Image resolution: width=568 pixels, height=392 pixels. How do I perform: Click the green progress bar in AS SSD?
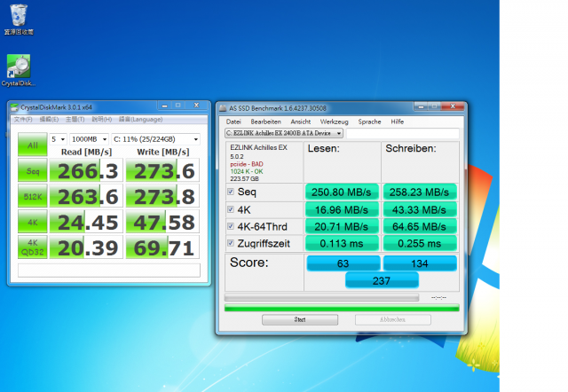[x=342, y=308]
